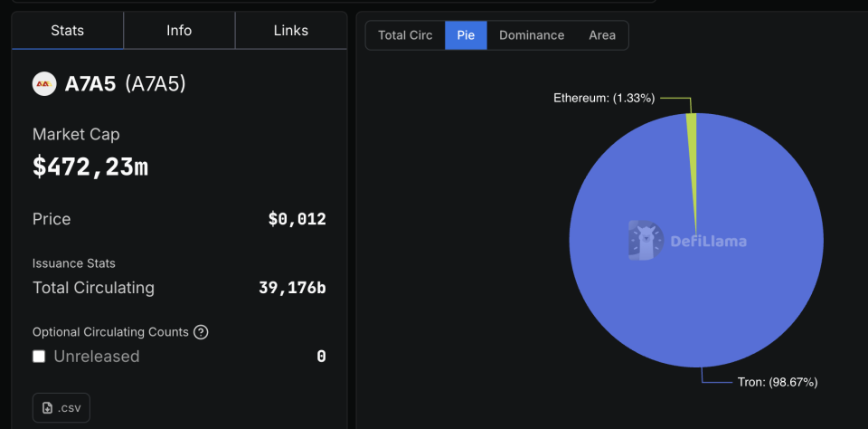The height and width of the screenshot is (429, 868).
Task: Select the Pie chart view
Action: click(466, 35)
